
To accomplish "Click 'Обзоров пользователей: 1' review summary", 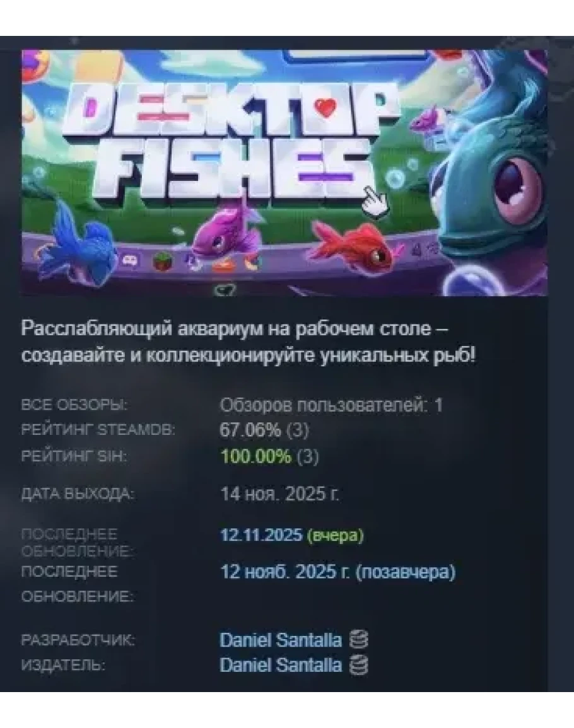I will [x=331, y=405].
